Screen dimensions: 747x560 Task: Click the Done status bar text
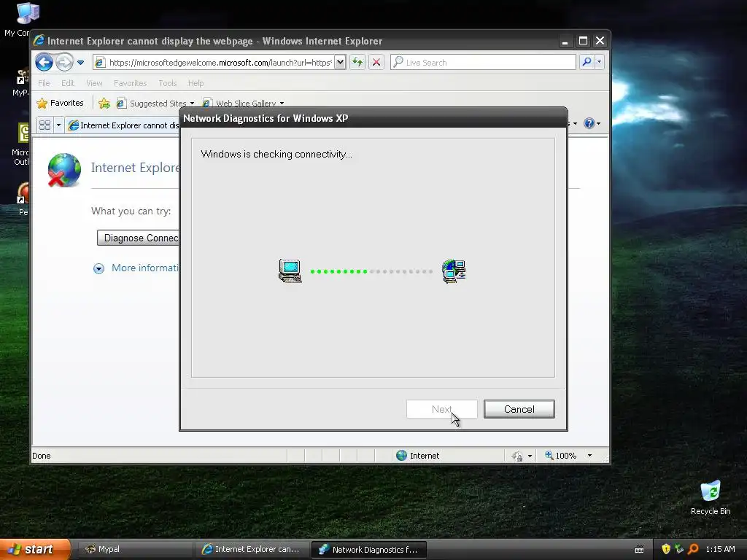42,456
